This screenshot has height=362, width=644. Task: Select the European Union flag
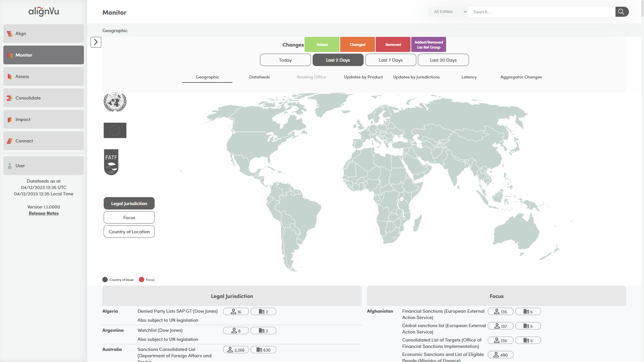click(115, 130)
